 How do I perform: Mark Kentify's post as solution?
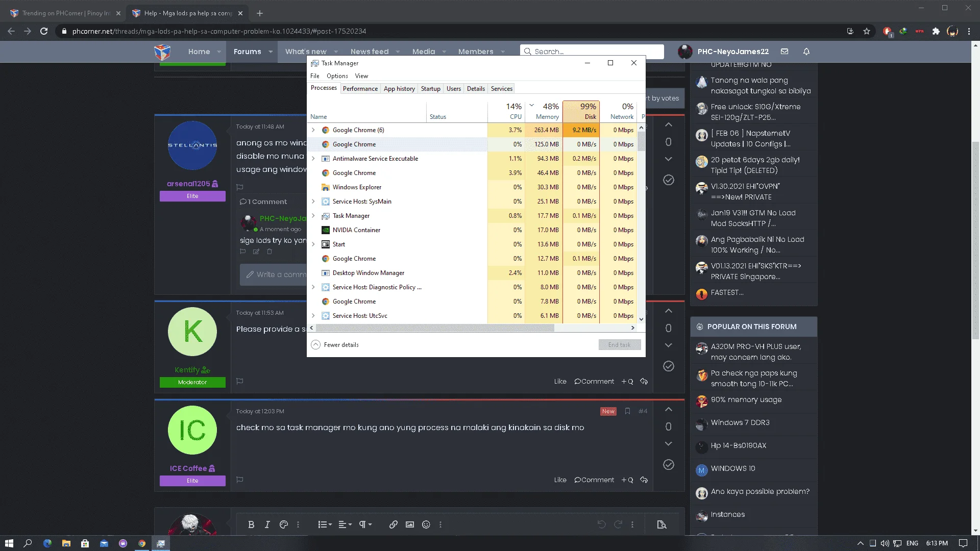pos(669,366)
